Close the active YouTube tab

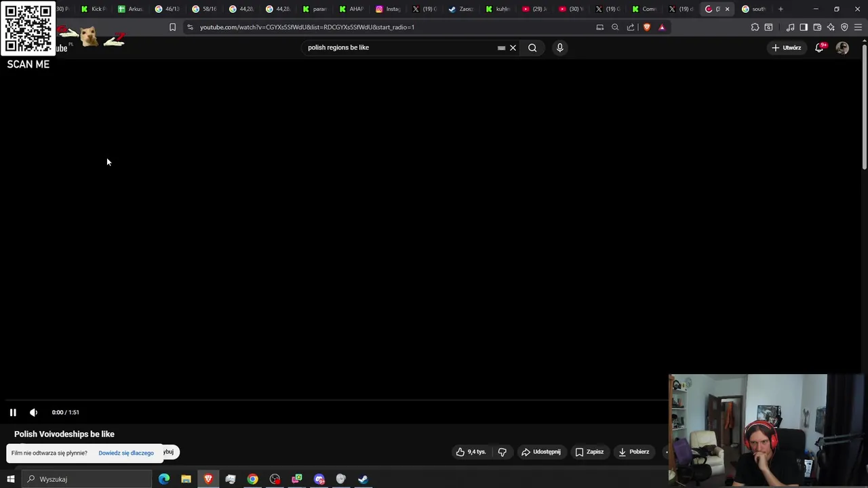coord(727,9)
